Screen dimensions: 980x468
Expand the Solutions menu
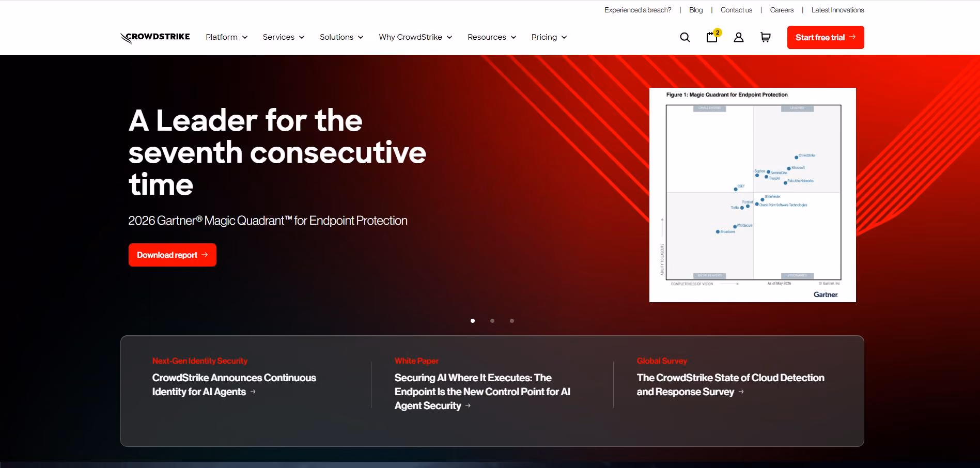[341, 37]
